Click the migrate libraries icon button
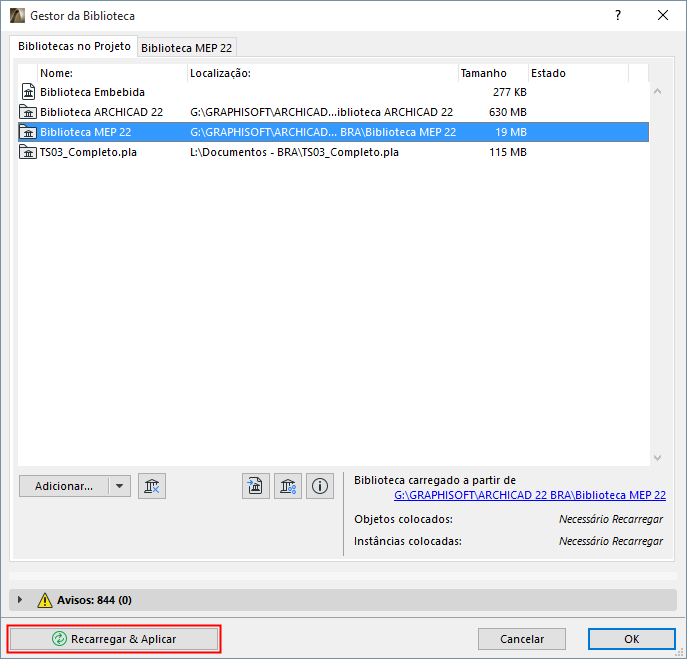The height and width of the screenshot is (659, 687). point(287,486)
